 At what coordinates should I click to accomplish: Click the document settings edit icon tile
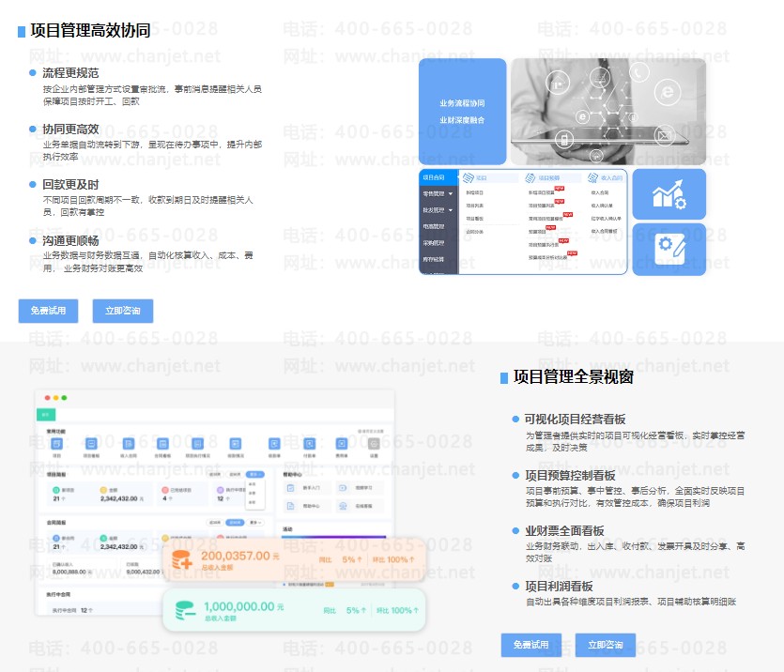pyautogui.click(x=669, y=250)
